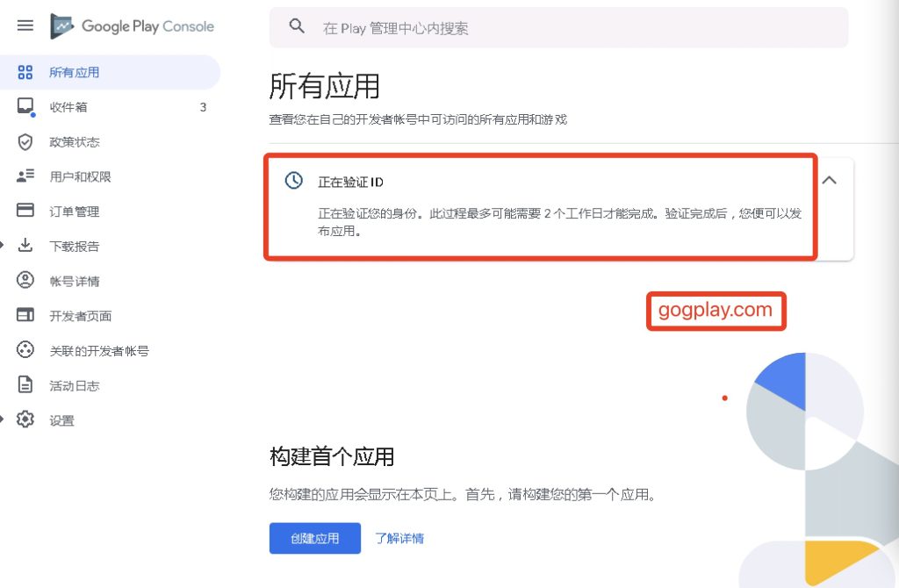
Task: Click the 订单管理 card icon
Action: coord(27,211)
